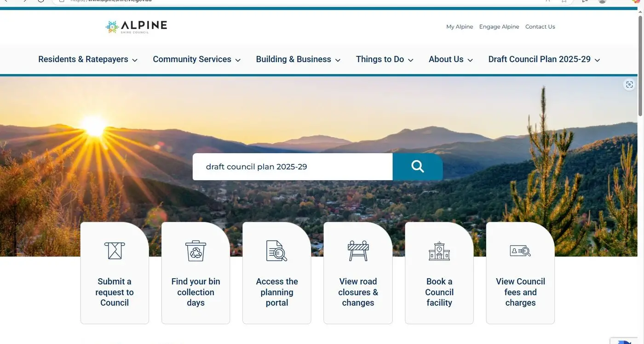Click the Alpine Shire Council logo

pyautogui.click(x=136, y=26)
